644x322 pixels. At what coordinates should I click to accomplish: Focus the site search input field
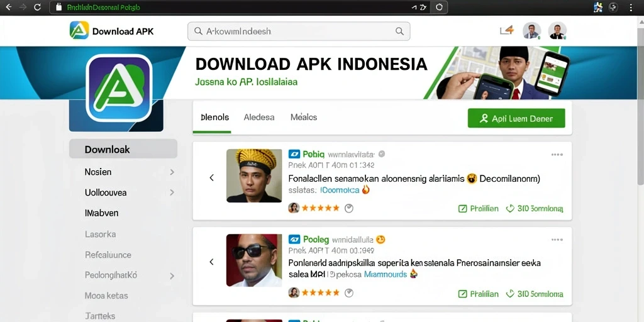coord(299,31)
